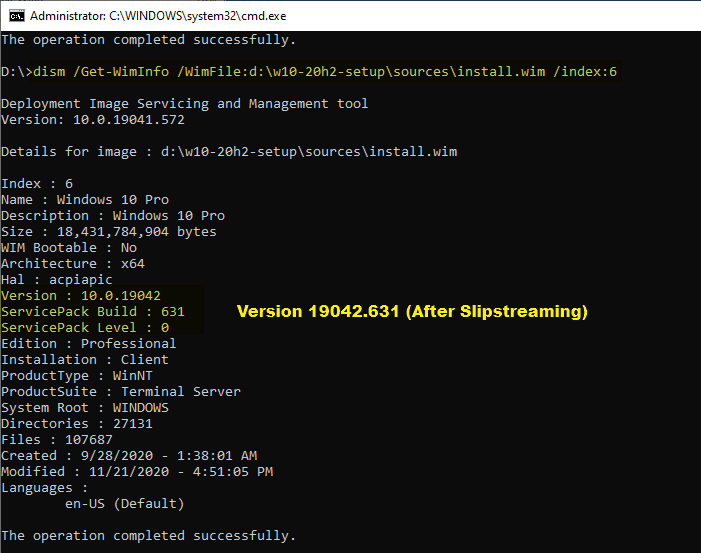Click the 'Name : Windows 10 Pro' line
This screenshot has width=701, height=553.
tap(85, 200)
